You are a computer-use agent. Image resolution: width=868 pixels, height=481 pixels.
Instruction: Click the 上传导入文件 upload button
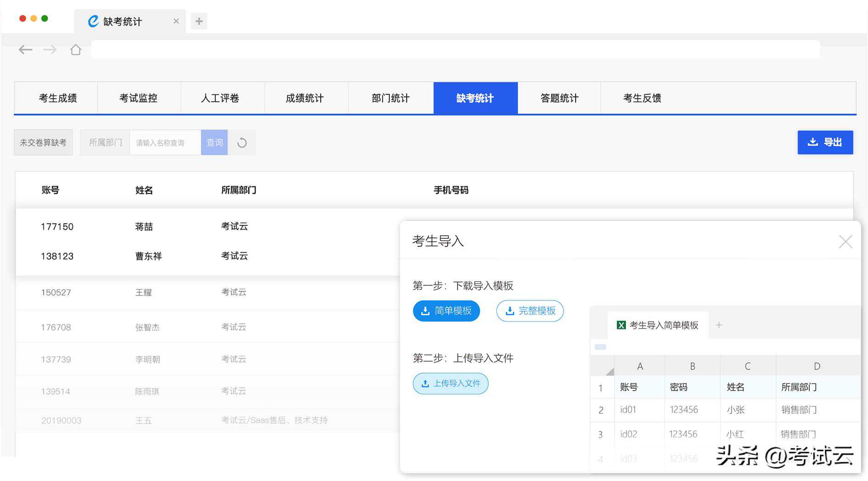click(450, 384)
